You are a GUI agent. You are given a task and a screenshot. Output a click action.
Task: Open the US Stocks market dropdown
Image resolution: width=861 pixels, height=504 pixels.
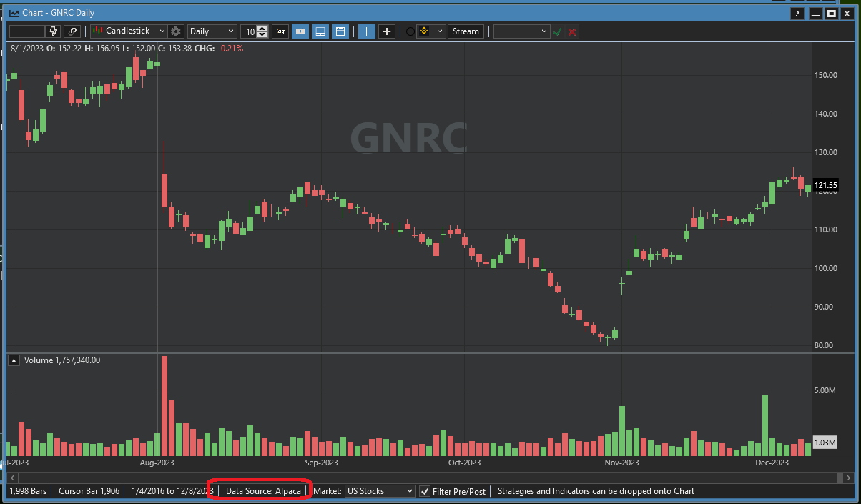409,491
